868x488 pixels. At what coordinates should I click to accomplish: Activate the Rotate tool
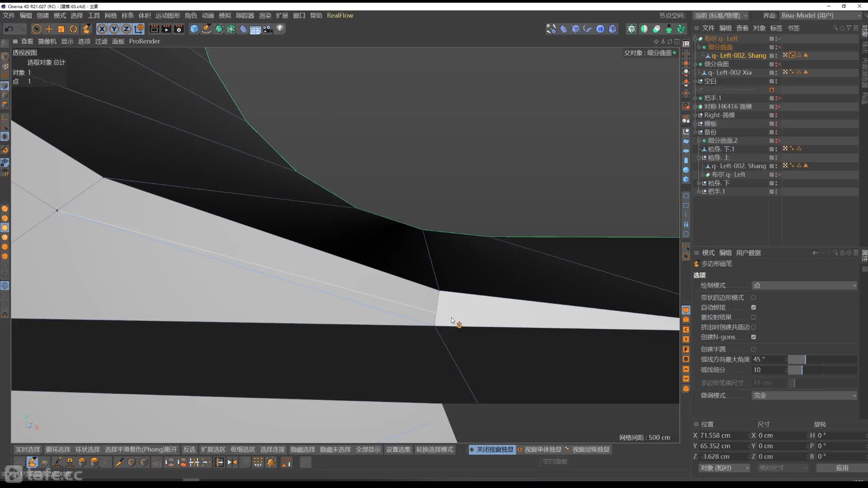point(73,29)
